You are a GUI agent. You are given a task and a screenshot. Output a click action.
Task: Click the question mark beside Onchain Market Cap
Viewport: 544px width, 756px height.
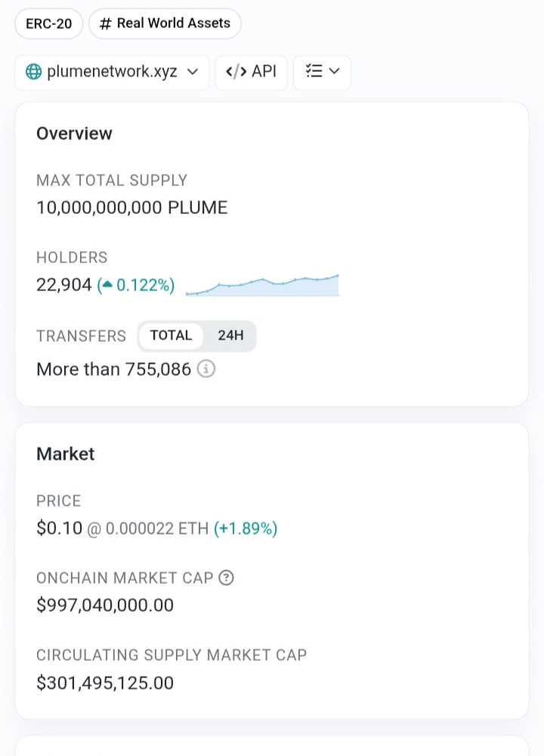tap(226, 578)
